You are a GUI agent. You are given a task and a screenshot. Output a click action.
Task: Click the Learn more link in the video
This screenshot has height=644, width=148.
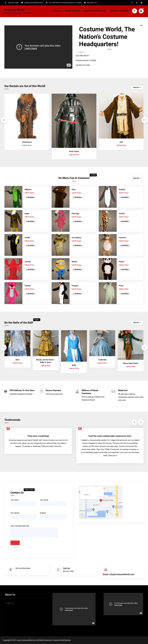tap(31, 49)
